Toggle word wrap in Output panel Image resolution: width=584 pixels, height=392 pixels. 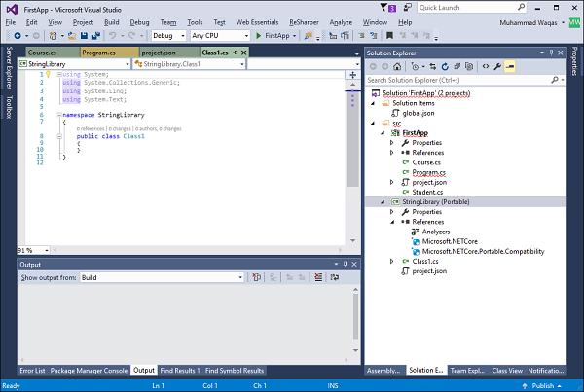335,277
